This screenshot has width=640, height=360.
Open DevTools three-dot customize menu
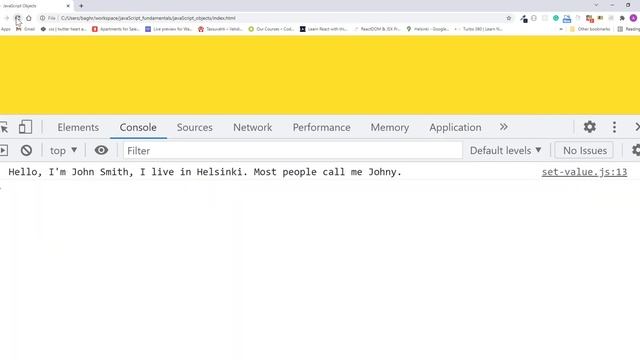[614, 127]
